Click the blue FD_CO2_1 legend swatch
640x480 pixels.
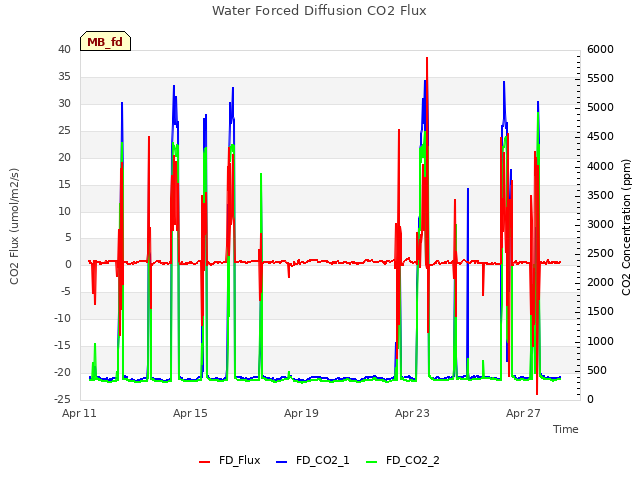tap(282, 462)
